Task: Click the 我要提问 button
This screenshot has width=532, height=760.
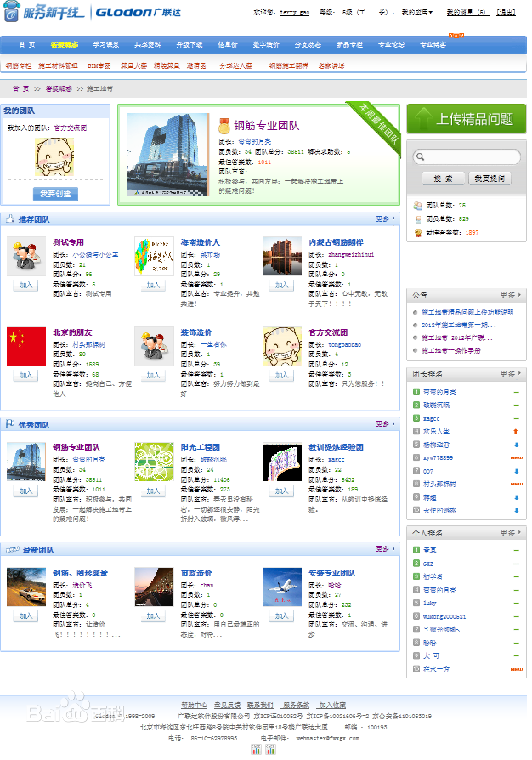Action: coord(490,179)
